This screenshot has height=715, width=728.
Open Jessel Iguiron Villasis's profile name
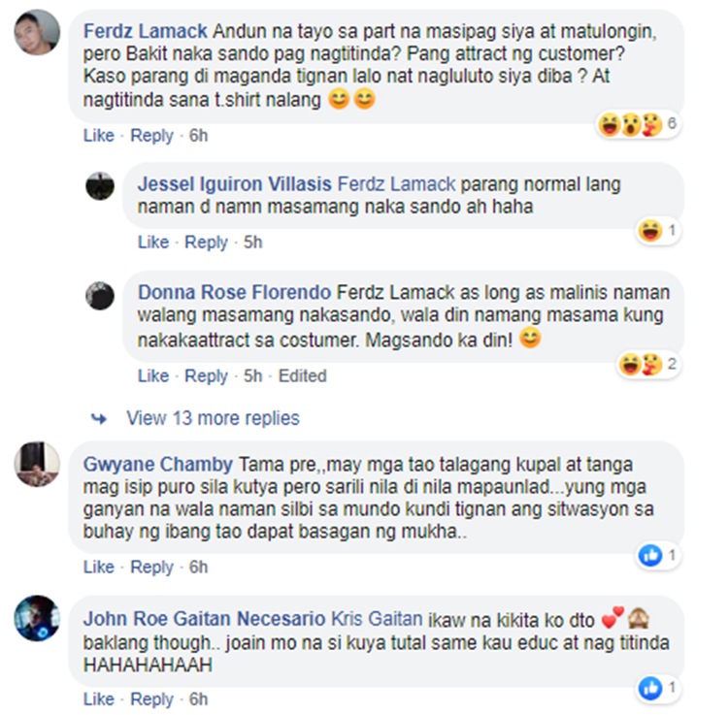click(235, 184)
